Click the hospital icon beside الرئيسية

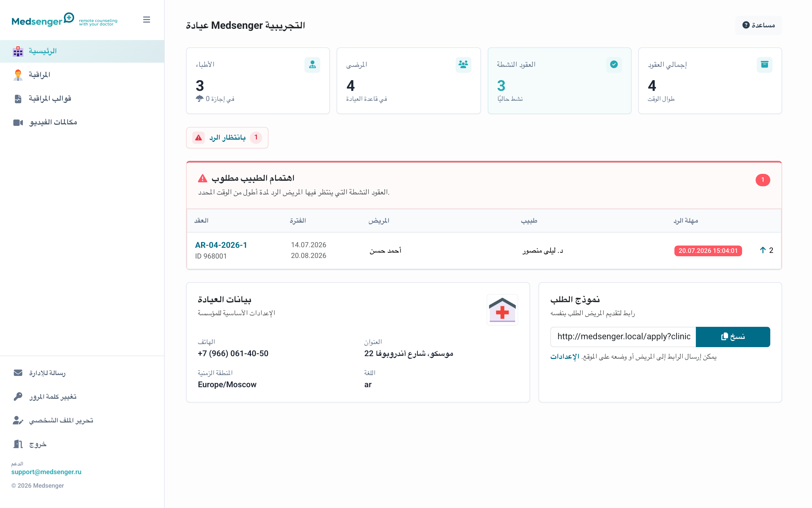click(18, 51)
